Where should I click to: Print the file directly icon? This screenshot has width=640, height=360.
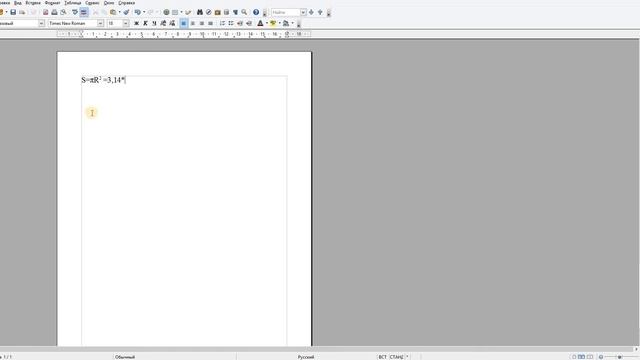pos(54,12)
